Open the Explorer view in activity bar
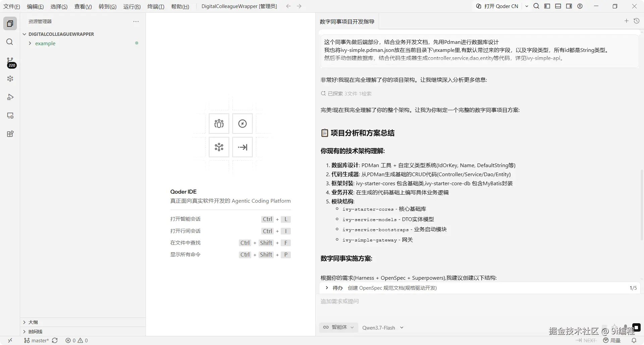 pyautogui.click(x=10, y=23)
